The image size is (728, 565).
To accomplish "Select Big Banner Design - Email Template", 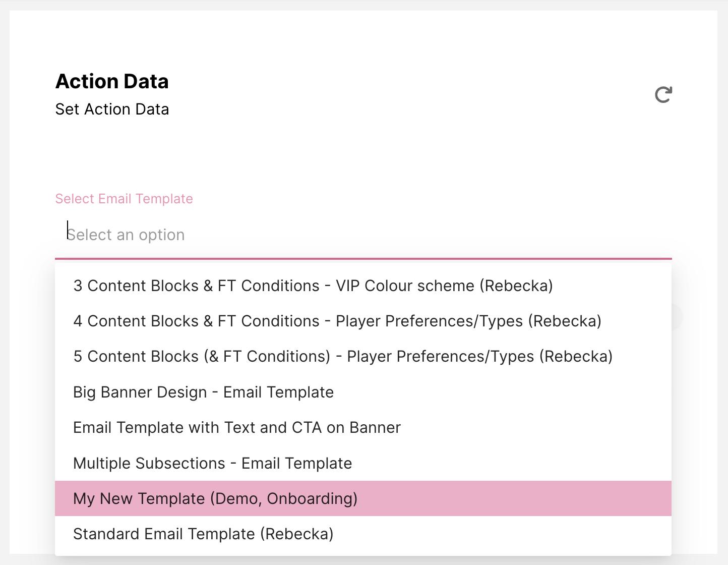I will 203,392.
